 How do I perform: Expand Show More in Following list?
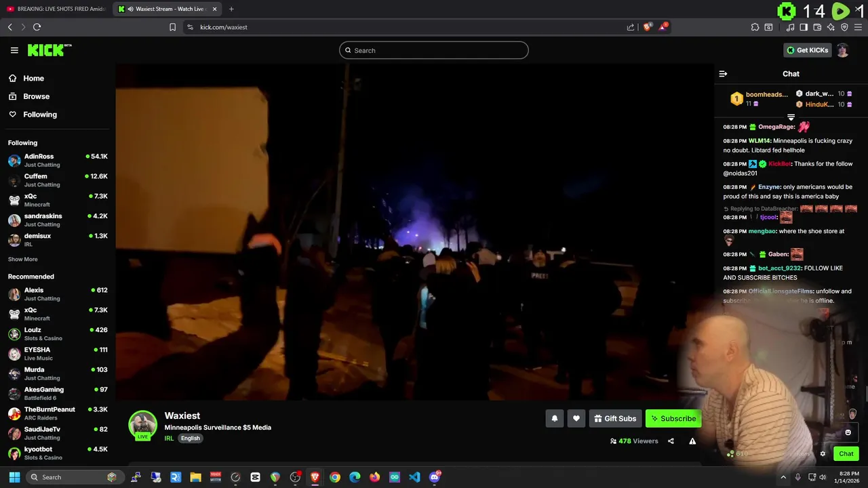pyautogui.click(x=22, y=260)
